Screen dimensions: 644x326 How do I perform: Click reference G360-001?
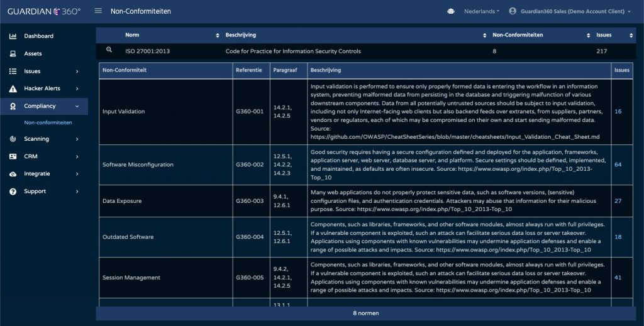250,112
